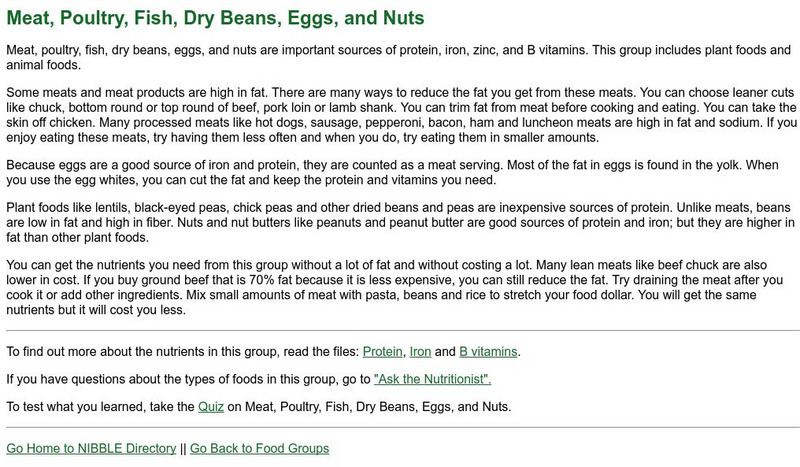Click the horizontal divider above the bottom navigation links

400,428
